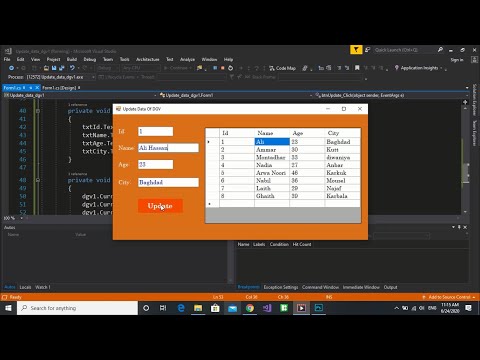Screen dimensions: 480x360
Task: Switch to Form1.cs [Design] tab
Action: pos(60,88)
